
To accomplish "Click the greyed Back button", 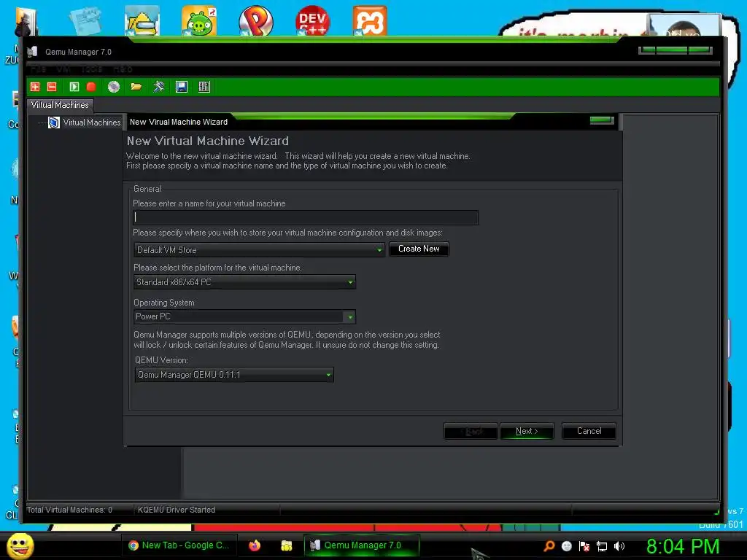I will (x=471, y=432).
